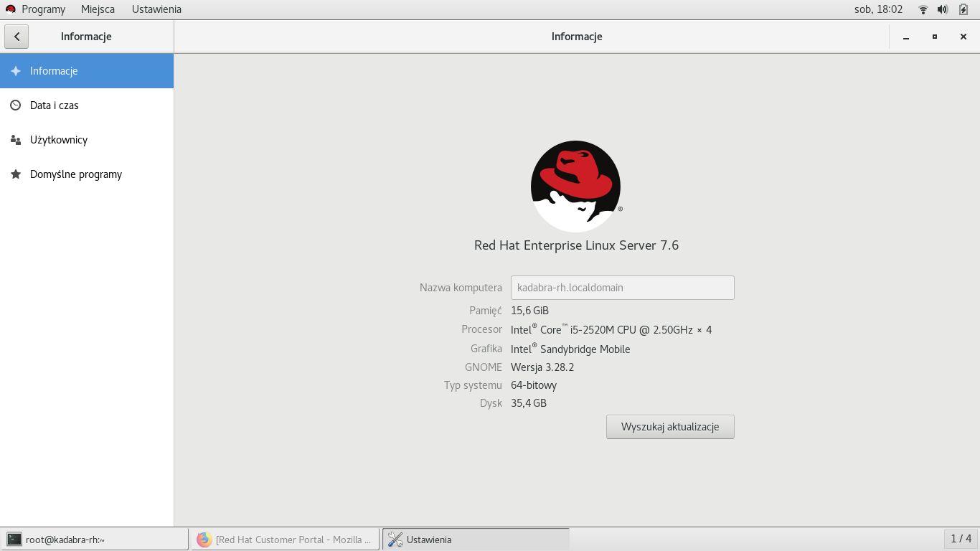Screen dimensions: 980x551
Task: Click Ustawienia entry in bottom taskbar
Action: click(x=476, y=540)
